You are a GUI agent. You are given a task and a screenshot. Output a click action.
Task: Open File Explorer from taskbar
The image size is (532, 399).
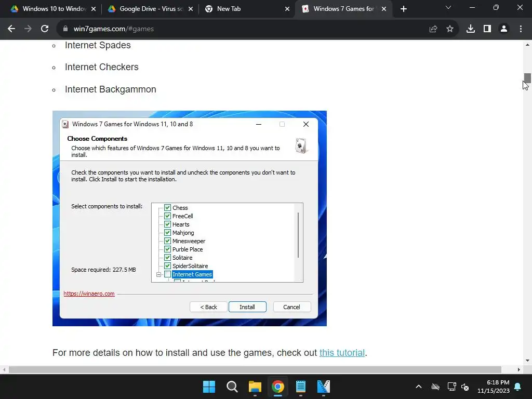click(x=255, y=387)
